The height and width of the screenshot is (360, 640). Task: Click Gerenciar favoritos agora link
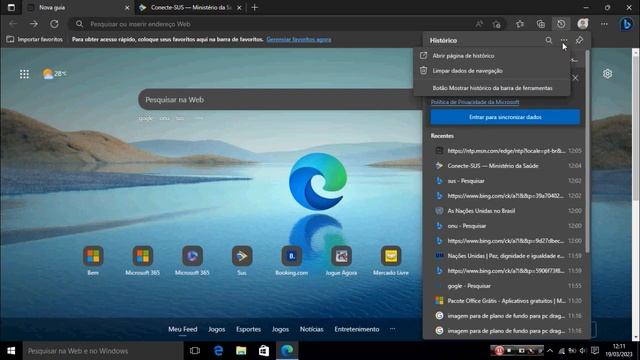[299, 40]
